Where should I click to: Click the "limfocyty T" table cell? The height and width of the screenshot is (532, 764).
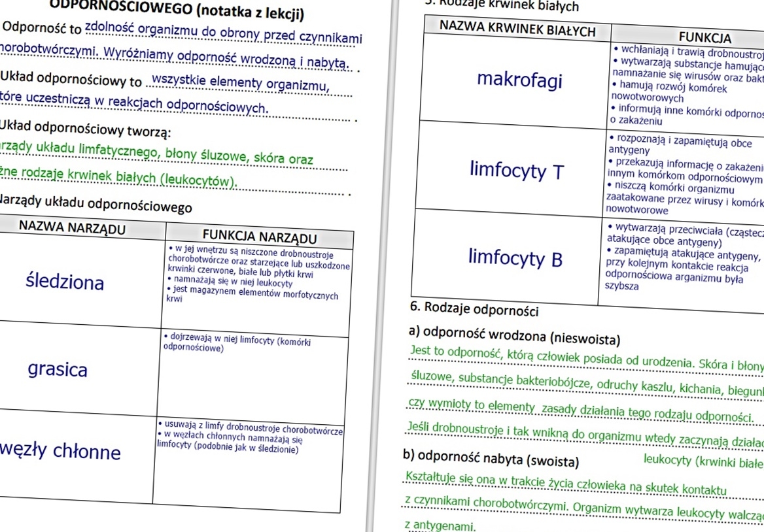point(517,170)
